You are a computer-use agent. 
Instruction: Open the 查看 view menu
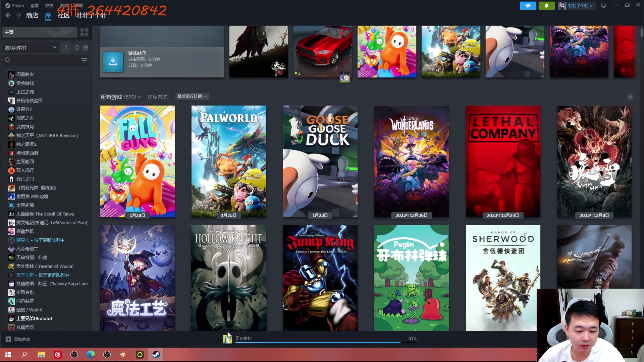(35, 5)
